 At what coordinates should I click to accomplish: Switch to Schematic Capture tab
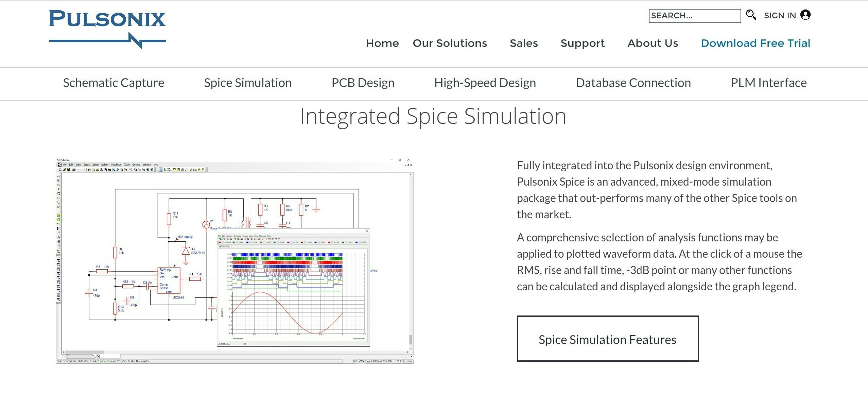pyautogui.click(x=114, y=83)
